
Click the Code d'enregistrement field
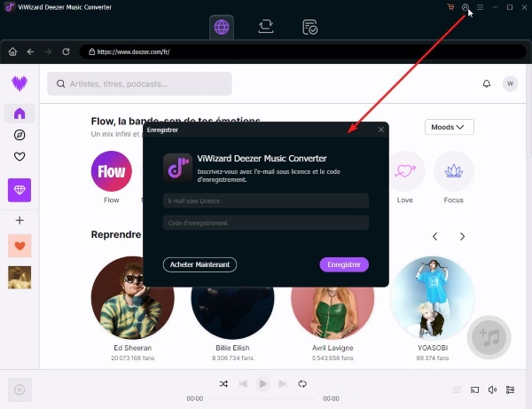click(266, 223)
